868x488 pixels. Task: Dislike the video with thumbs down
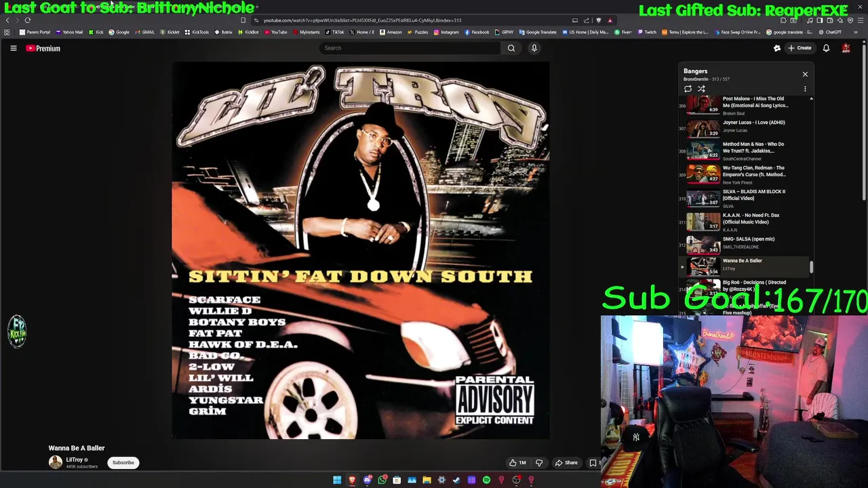coord(539,463)
